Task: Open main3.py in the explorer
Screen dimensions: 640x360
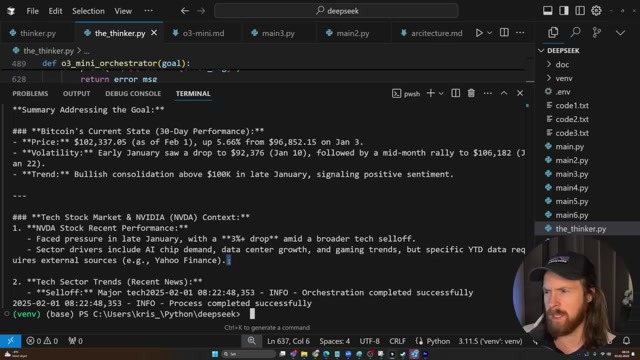Action: pyautogui.click(x=571, y=174)
